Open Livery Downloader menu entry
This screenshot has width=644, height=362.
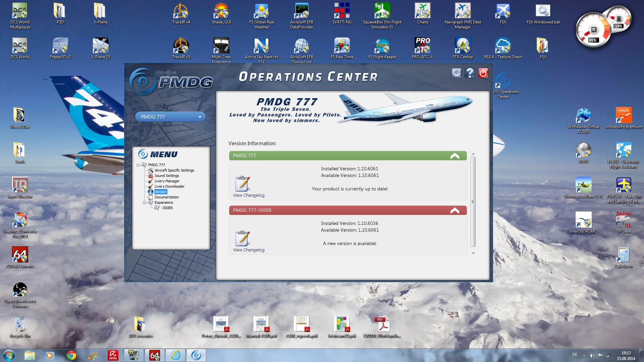coord(169,186)
